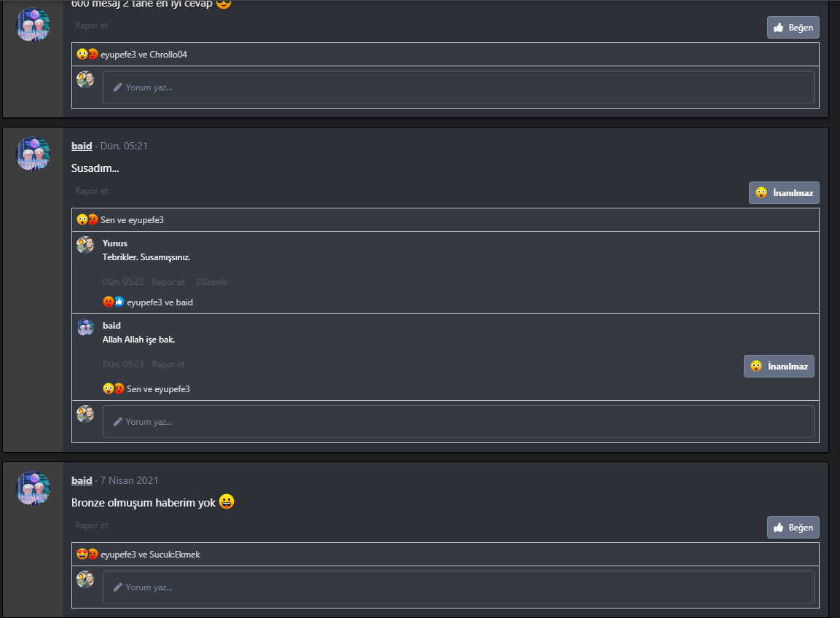This screenshot has height=618, width=840.
Task: View reactions list Sen ve eyupefe3 on Susadım post
Action: point(120,220)
